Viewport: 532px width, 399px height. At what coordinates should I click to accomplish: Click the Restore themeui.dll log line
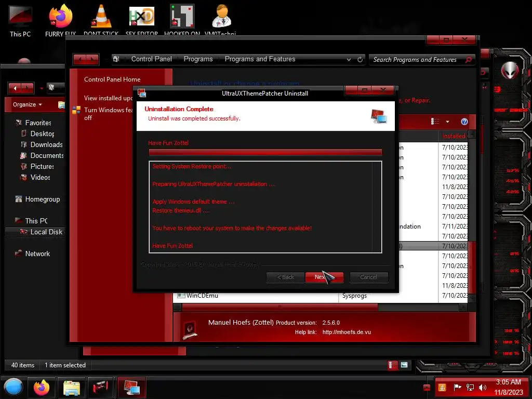(x=180, y=210)
